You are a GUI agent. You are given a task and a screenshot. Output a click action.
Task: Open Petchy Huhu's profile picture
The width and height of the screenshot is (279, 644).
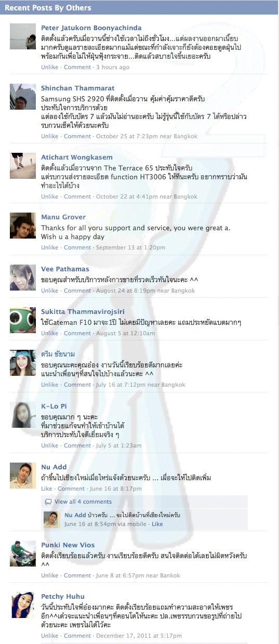tap(23, 605)
